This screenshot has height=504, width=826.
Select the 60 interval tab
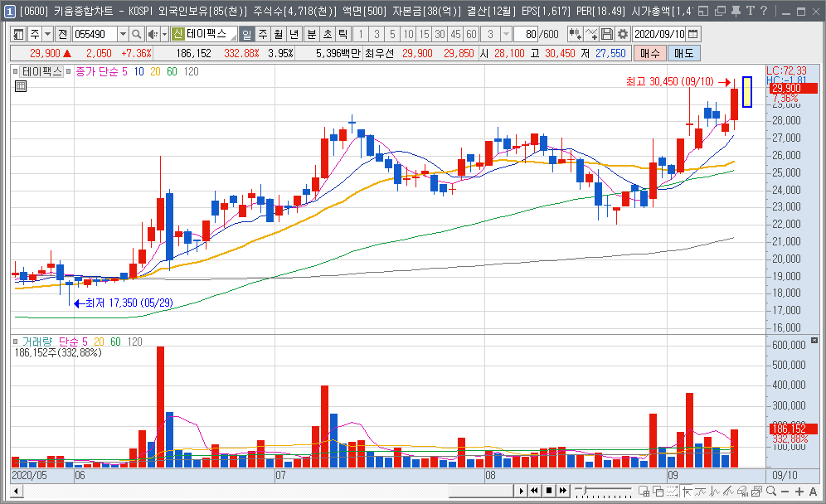[472, 34]
